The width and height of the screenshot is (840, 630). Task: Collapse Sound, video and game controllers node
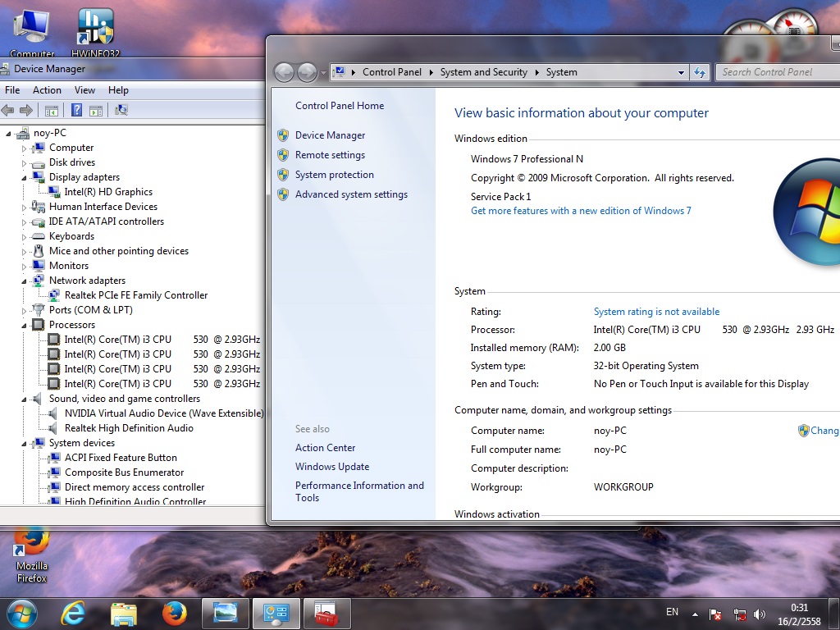click(24, 399)
